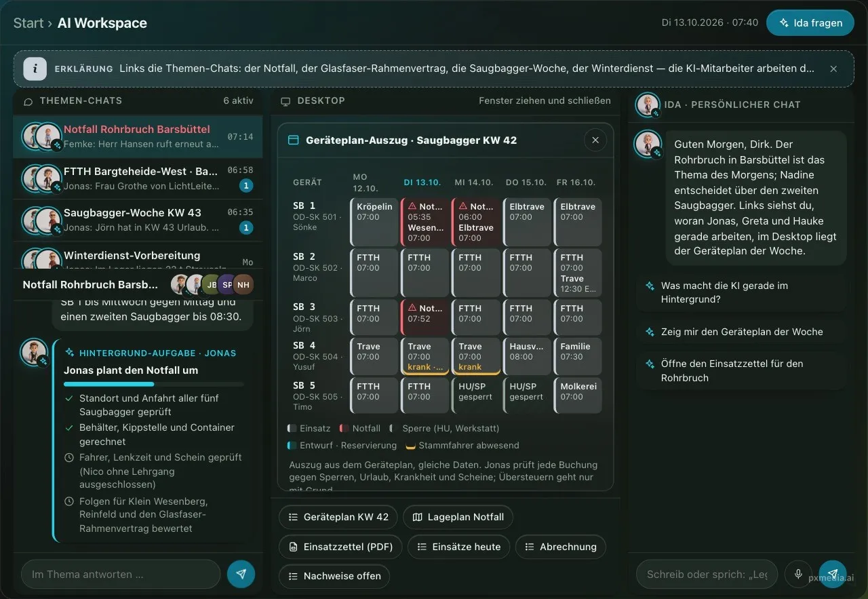Click the Ida fragen button
The height and width of the screenshot is (599, 868).
(810, 23)
